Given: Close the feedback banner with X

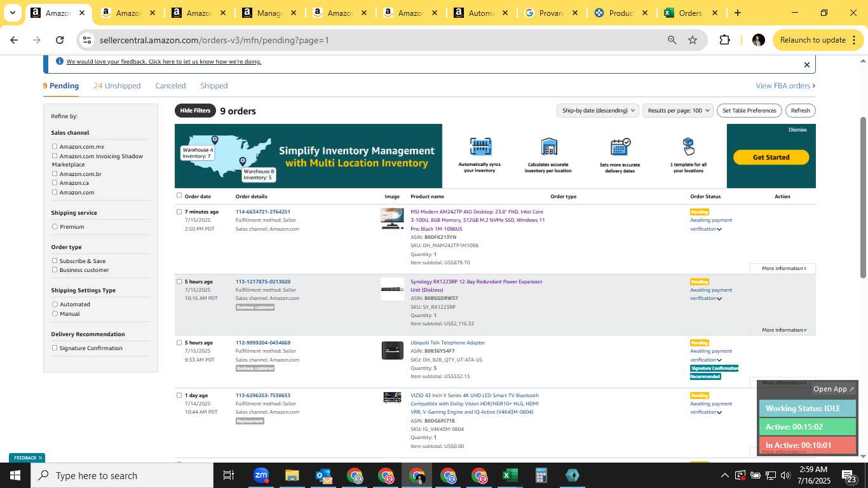Looking at the screenshot, I should (x=807, y=65).
